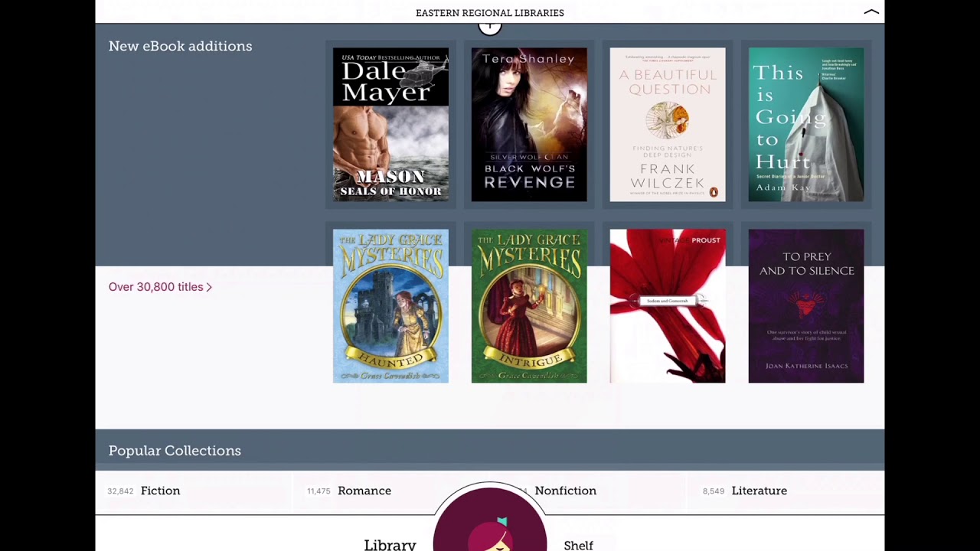Collapse the header with the top-right chevron
The height and width of the screenshot is (551, 980).
pyautogui.click(x=871, y=12)
